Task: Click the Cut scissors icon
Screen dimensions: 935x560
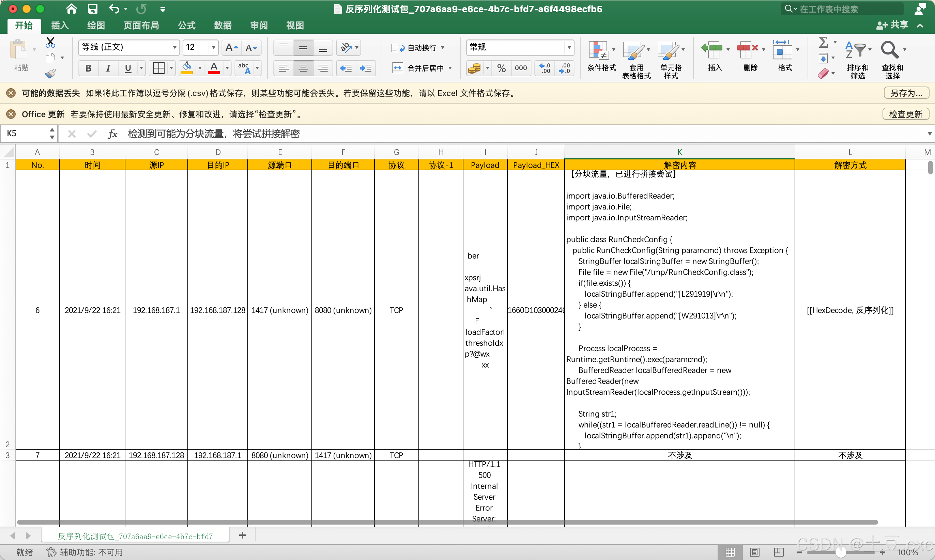Action: pyautogui.click(x=50, y=42)
